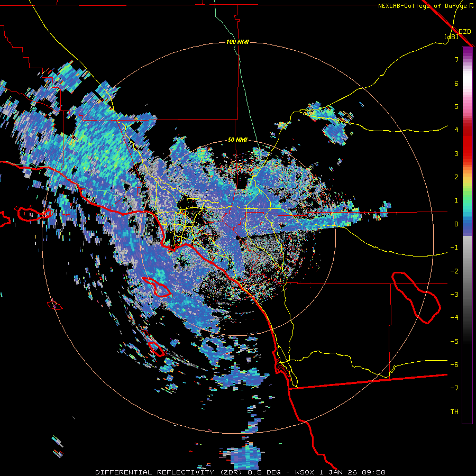
Task: Select the 2 value on the color scale
Action: 456,177
